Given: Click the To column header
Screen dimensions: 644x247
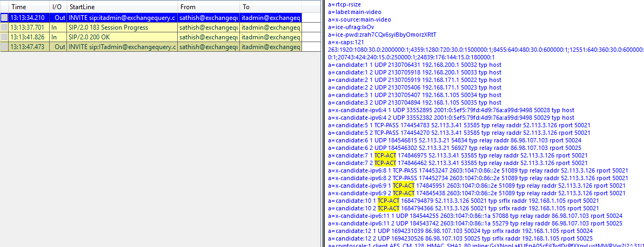Looking at the screenshot, I should pos(271,7).
